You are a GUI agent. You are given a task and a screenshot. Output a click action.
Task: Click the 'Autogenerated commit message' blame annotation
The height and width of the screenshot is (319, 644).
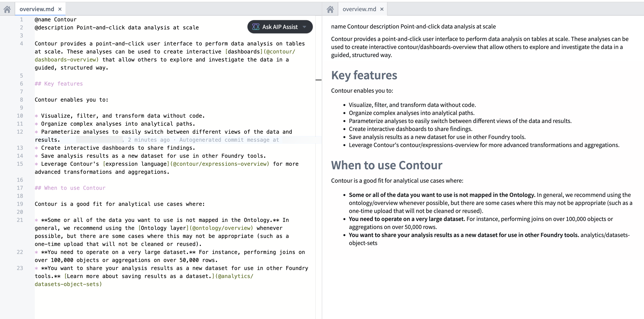[x=229, y=140]
